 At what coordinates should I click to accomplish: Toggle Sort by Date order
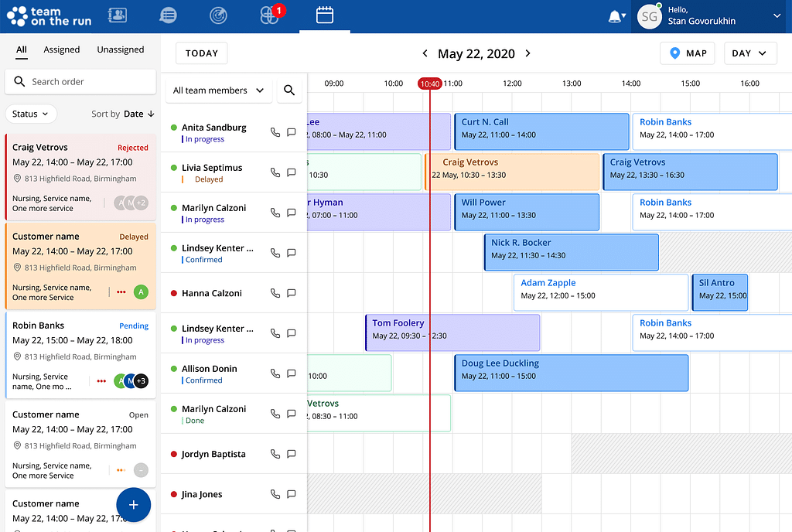tap(140, 114)
